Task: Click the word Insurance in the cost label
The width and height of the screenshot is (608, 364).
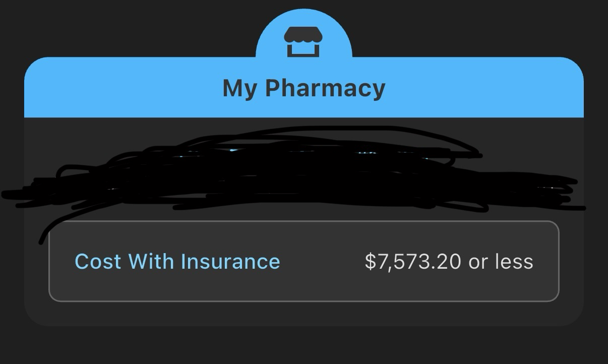Action: click(x=230, y=262)
